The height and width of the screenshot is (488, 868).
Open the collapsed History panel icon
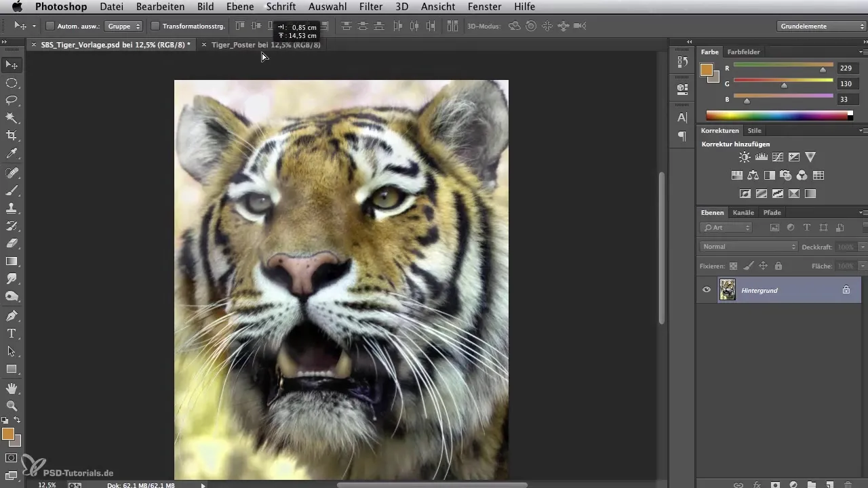coord(683,62)
